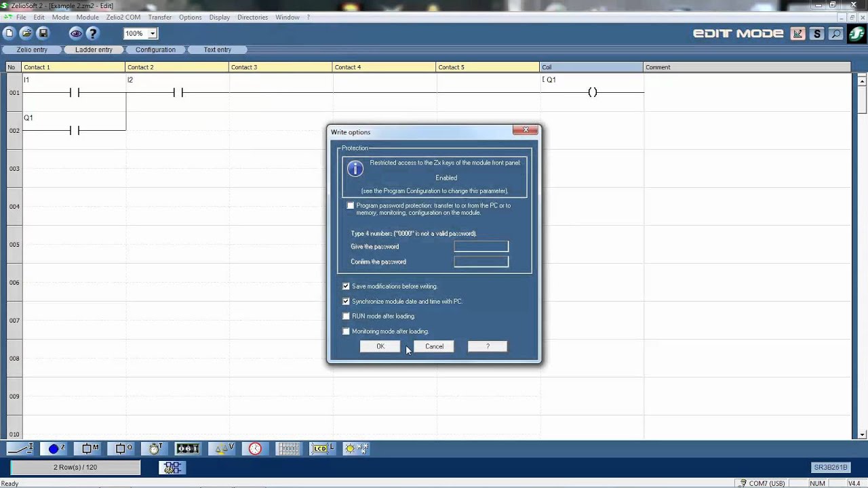
Task: Click the Confirm the password field
Action: pos(481,262)
